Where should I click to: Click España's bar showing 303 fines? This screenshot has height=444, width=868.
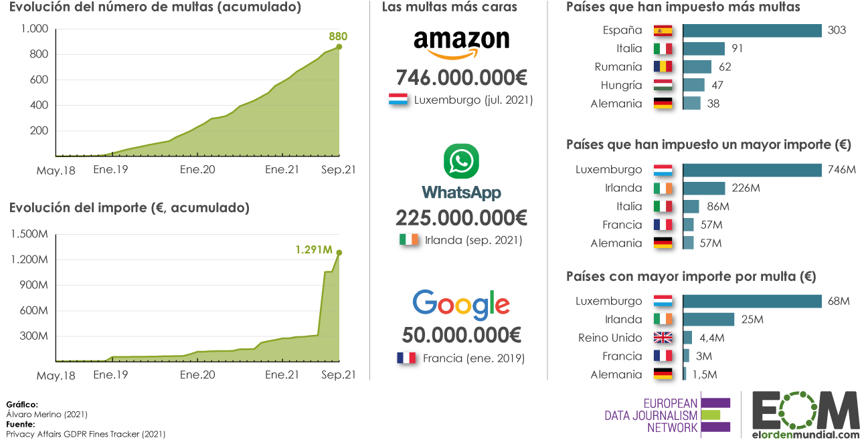pyautogui.click(x=752, y=30)
